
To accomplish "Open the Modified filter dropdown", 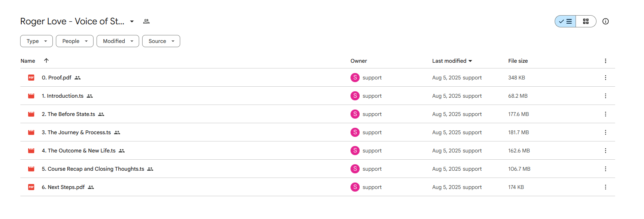I will (x=118, y=41).
